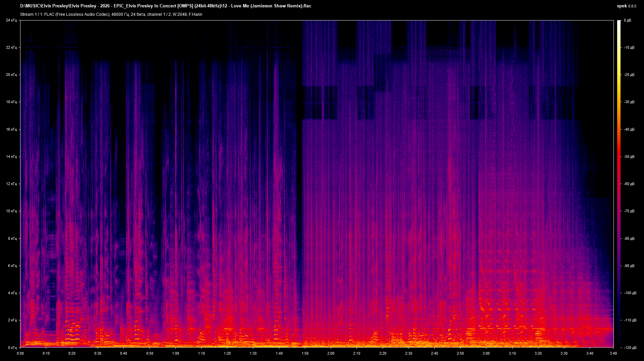Click the -100 дБ level scale label
Image resolution: width=644 pixels, height=361 pixels.
[x=630, y=293]
